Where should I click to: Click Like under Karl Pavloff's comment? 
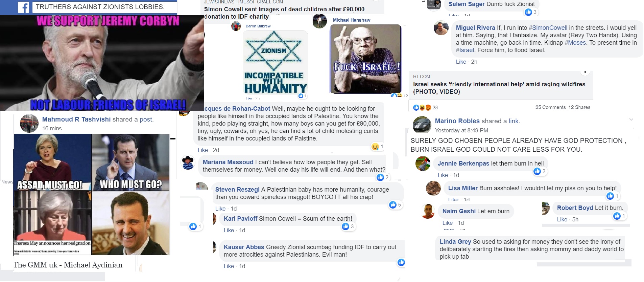pos(229,230)
